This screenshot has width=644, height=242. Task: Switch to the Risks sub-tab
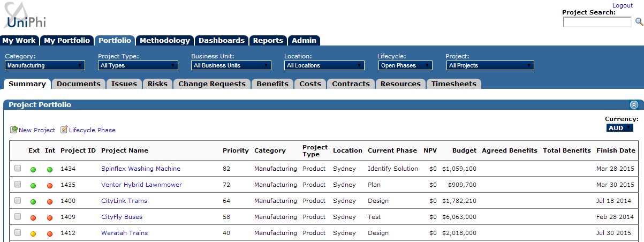[157, 84]
